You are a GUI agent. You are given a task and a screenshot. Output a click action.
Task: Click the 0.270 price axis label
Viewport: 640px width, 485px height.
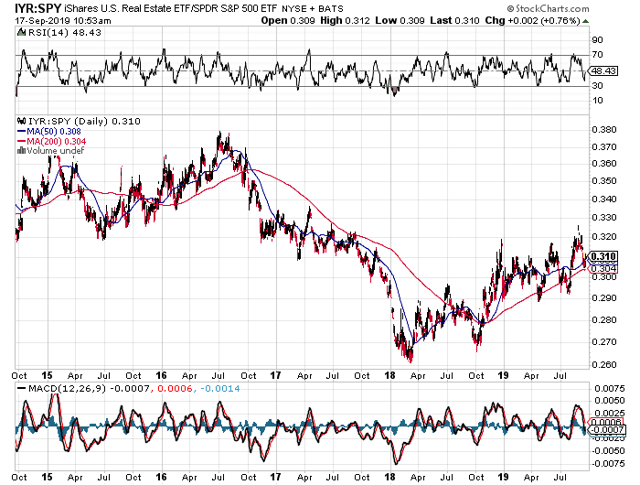click(604, 342)
